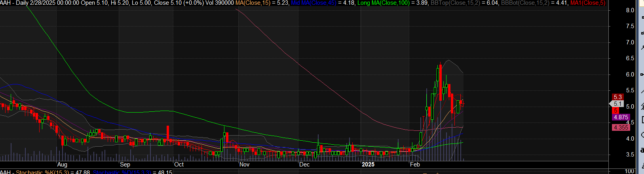Click the Sep label on date axis
Screen dimensions: 644x174
pyautogui.click(x=125, y=164)
